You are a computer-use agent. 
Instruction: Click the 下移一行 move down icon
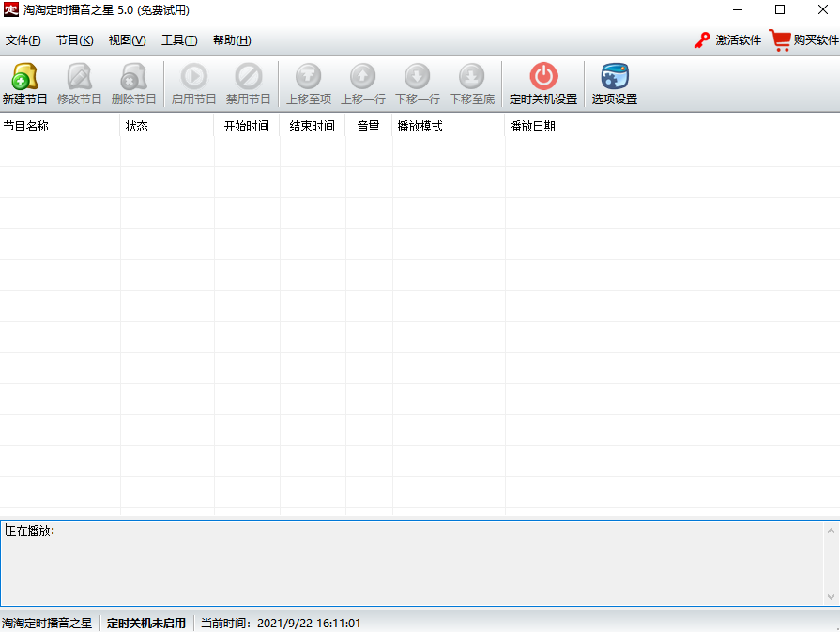coord(418,84)
